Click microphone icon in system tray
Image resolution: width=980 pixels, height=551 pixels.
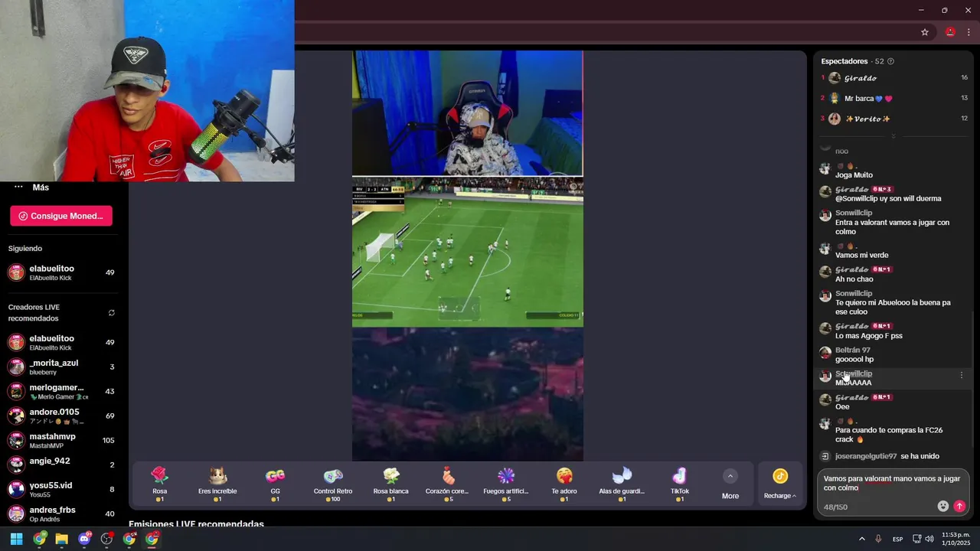[878, 539]
